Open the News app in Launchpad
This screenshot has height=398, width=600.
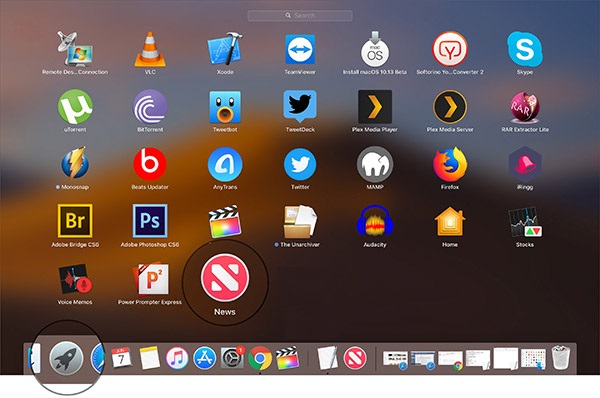(x=225, y=277)
